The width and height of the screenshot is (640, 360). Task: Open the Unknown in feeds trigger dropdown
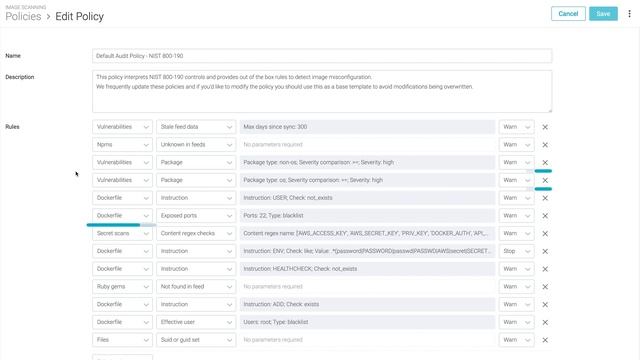196,144
